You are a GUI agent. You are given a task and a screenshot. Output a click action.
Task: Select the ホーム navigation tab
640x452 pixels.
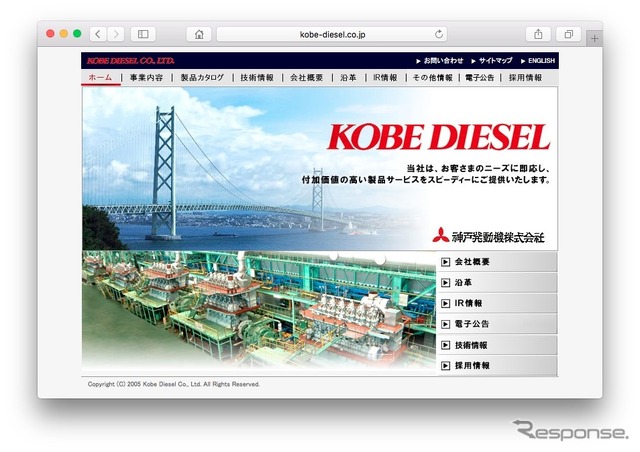click(x=100, y=77)
